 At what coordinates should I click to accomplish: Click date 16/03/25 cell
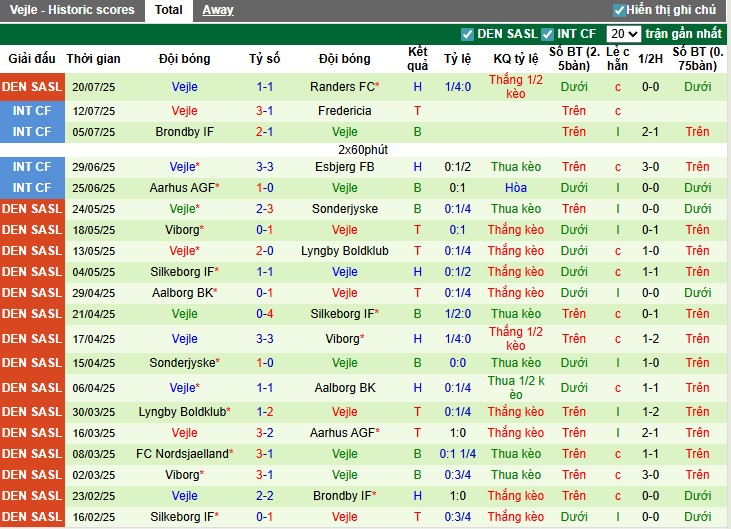(x=94, y=433)
